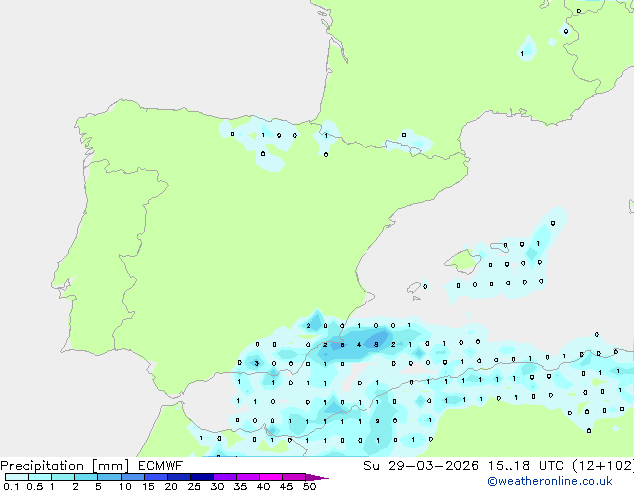Screen dimensions: 634x490
Task: Select the 10–15 mm legend color swatch
Action: point(133,477)
